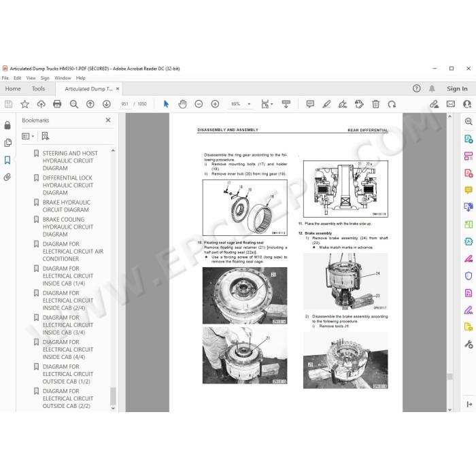Go to next page arrow
Image resolution: width=476 pixels, height=476 pixels.
[x=107, y=104]
